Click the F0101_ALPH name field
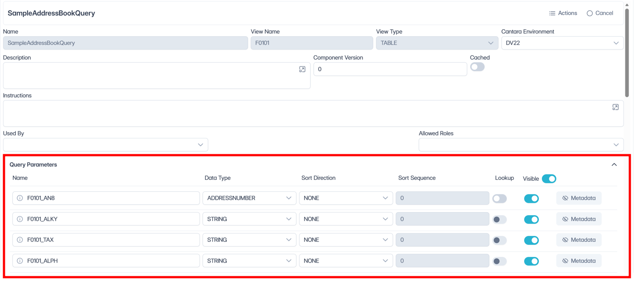Image resolution: width=644 pixels, height=286 pixels. tap(106, 261)
